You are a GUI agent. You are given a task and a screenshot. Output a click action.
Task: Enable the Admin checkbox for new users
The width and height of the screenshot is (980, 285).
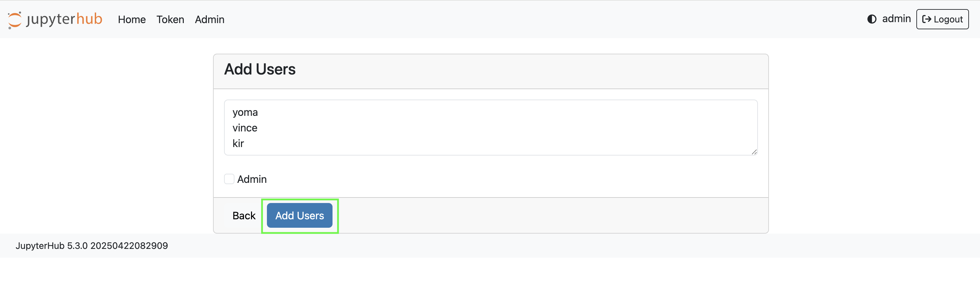point(229,179)
